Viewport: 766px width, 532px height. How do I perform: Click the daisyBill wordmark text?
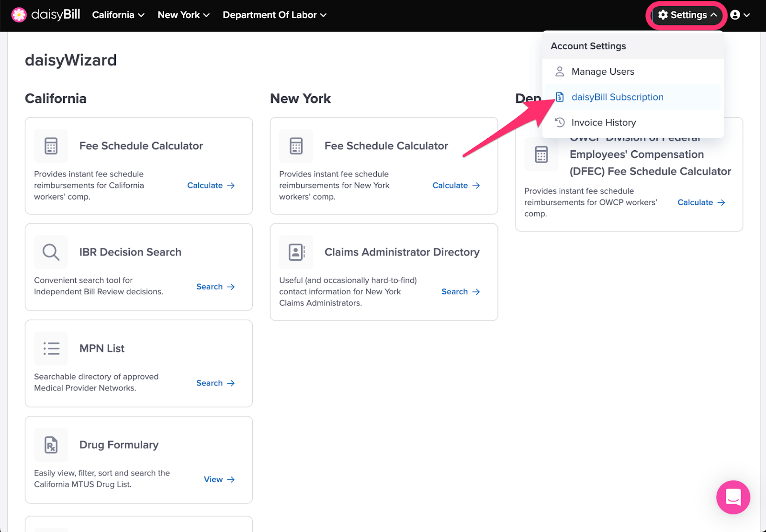click(56, 15)
